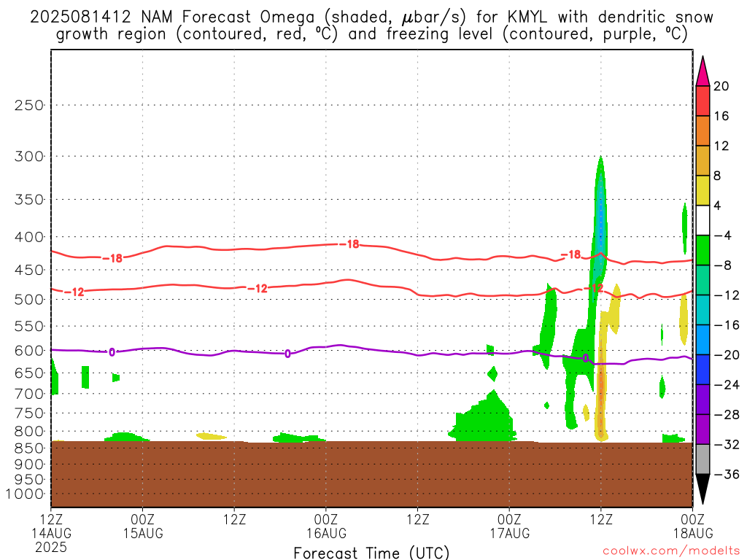Click the brown below-ground terrain band
Viewport: 747px width, 560px height.
pyautogui.click(x=371, y=474)
